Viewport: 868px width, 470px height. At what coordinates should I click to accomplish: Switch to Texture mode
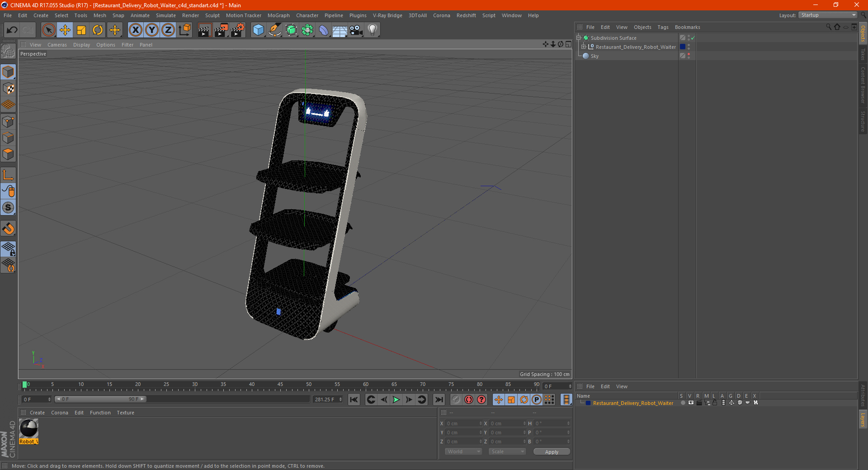8,88
